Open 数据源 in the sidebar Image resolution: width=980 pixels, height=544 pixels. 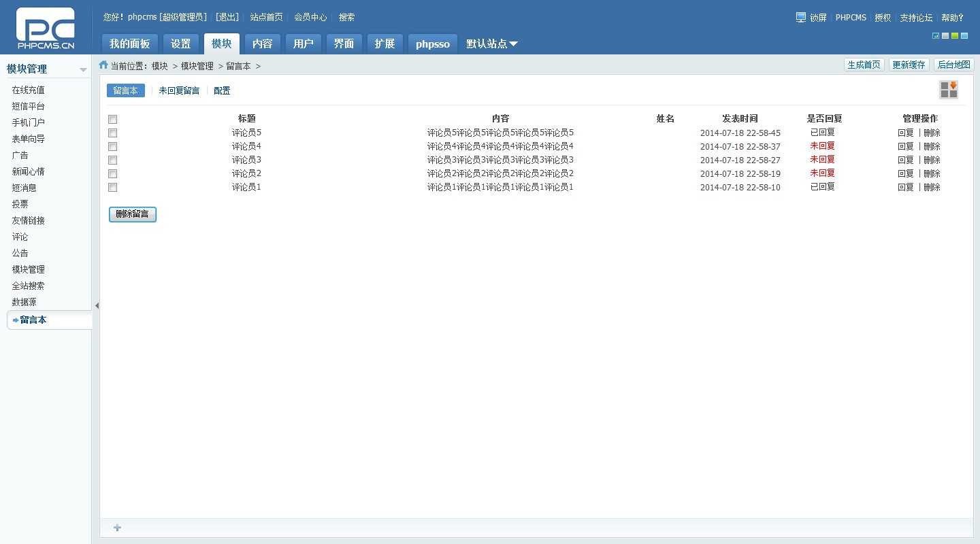[24, 302]
